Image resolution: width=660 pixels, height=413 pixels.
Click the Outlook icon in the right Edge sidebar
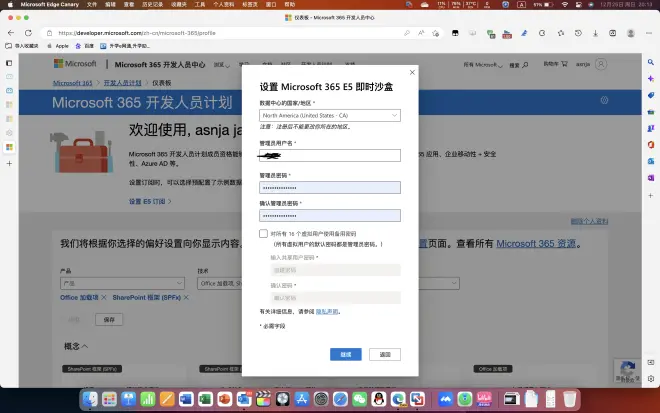tap(651, 161)
